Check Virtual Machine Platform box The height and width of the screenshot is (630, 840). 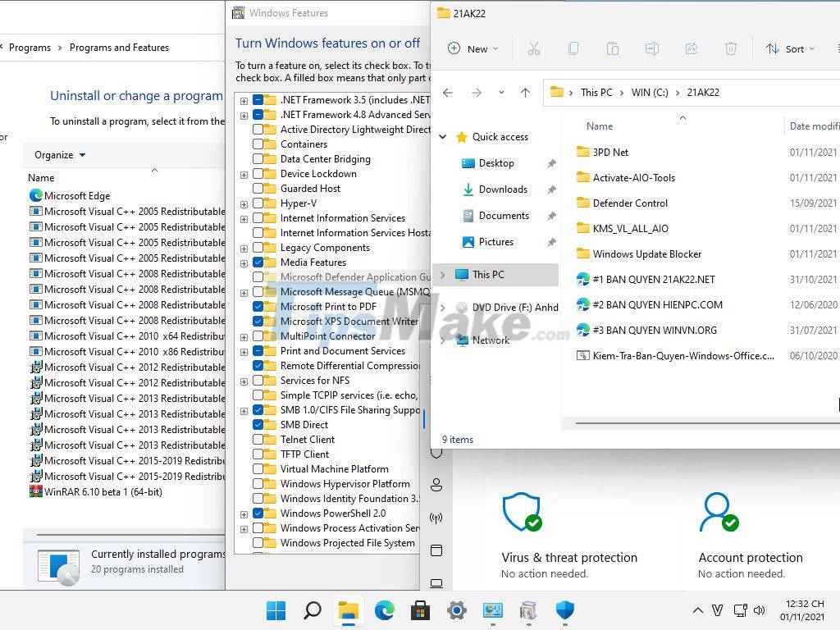tap(258, 468)
